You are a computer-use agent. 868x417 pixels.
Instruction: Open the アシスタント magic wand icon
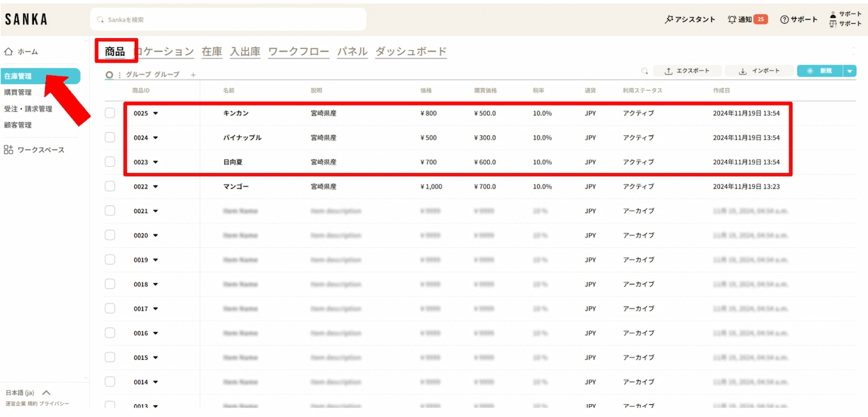tap(669, 20)
